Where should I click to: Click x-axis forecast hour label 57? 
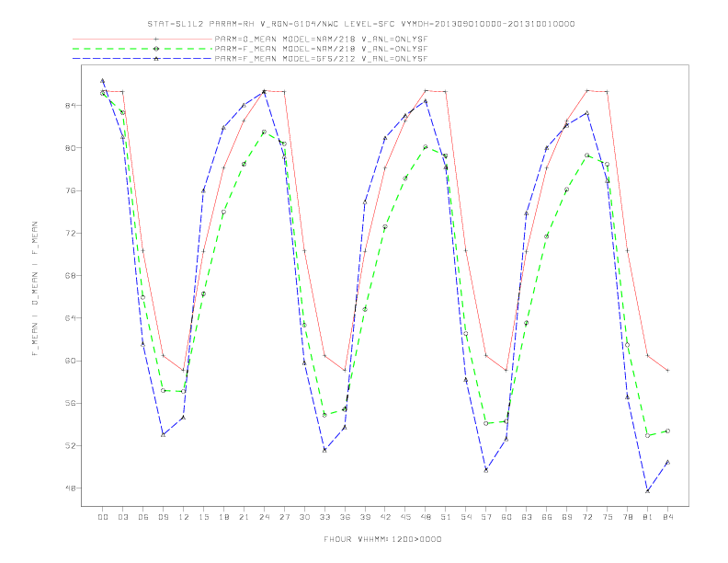point(486,517)
